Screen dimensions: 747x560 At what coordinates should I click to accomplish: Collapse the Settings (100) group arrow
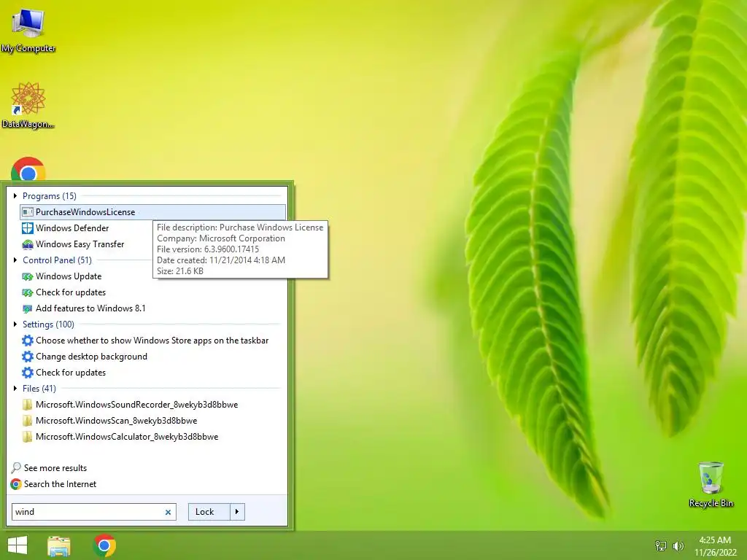point(15,324)
